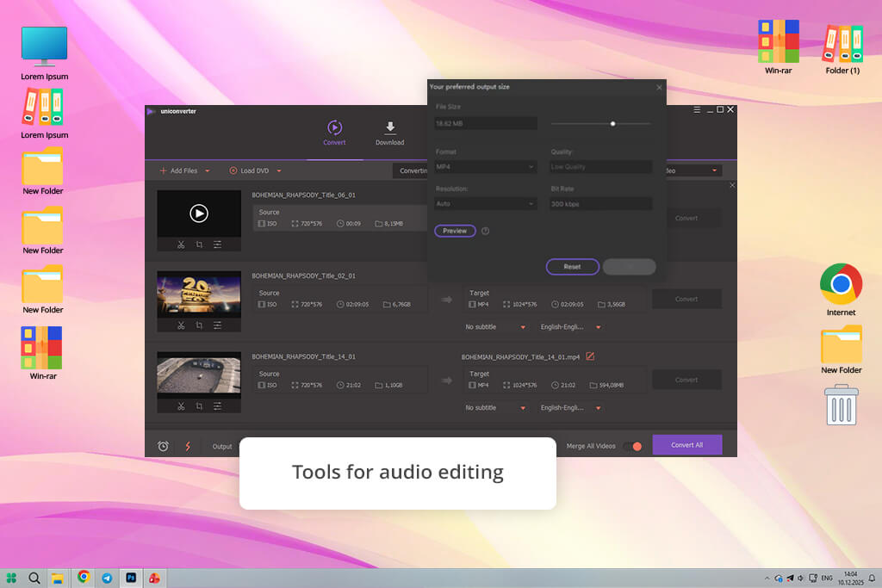This screenshot has height=588, width=882.
Task: Open Chrome from the taskbar
Action: coord(84,577)
